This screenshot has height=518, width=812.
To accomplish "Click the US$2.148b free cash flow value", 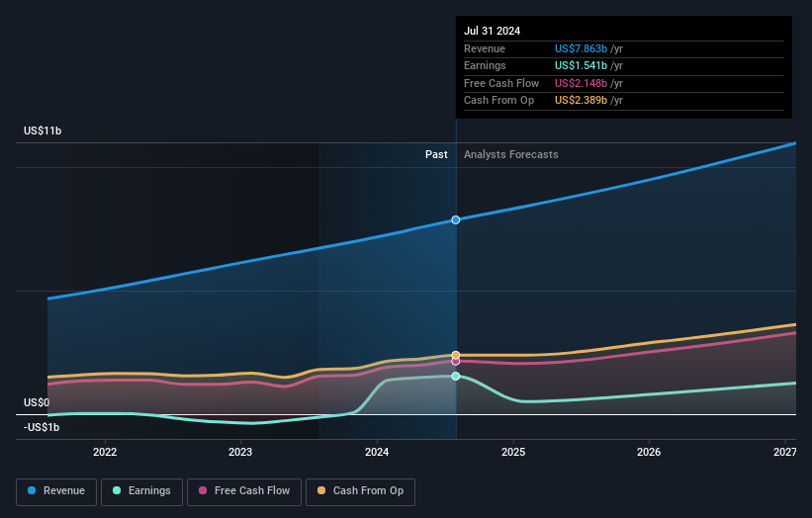I will [581, 83].
